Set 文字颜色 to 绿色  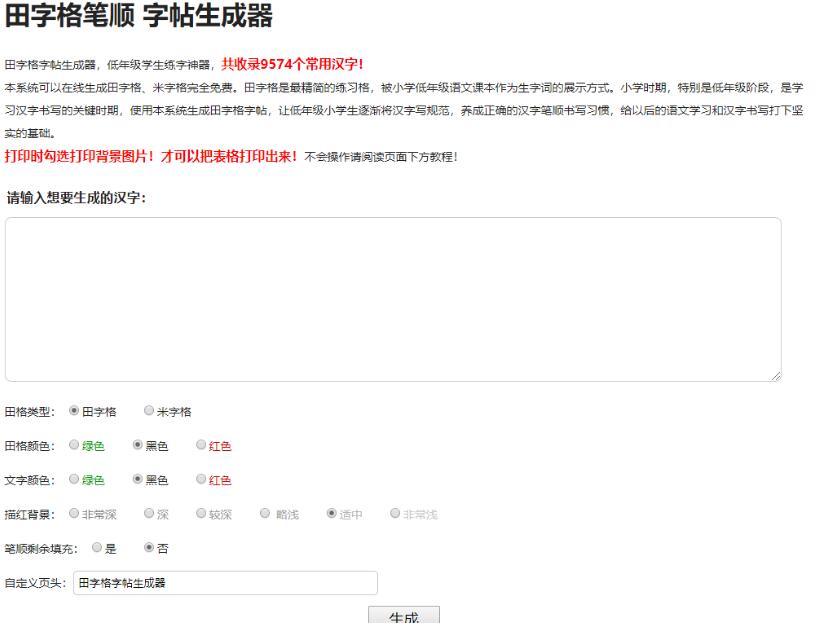click(75, 479)
